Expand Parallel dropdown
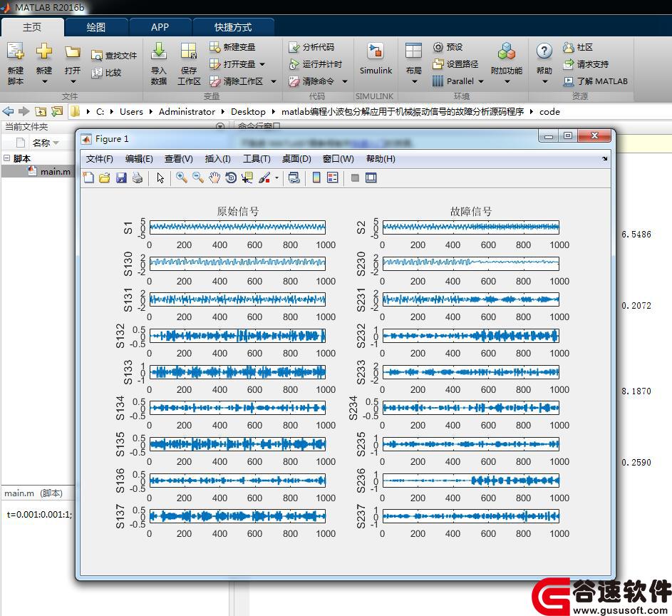Image resolution: width=672 pixels, height=616 pixels. tap(481, 81)
